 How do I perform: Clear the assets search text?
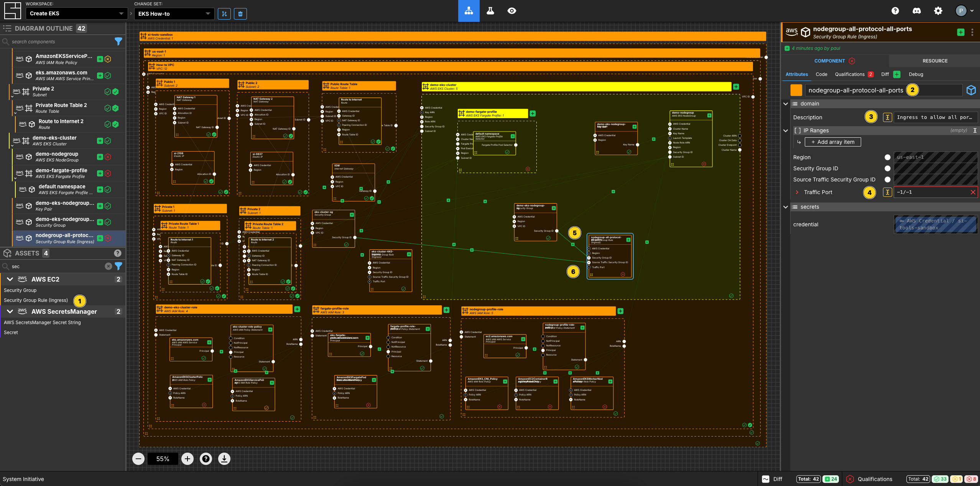pyautogui.click(x=109, y=266)
